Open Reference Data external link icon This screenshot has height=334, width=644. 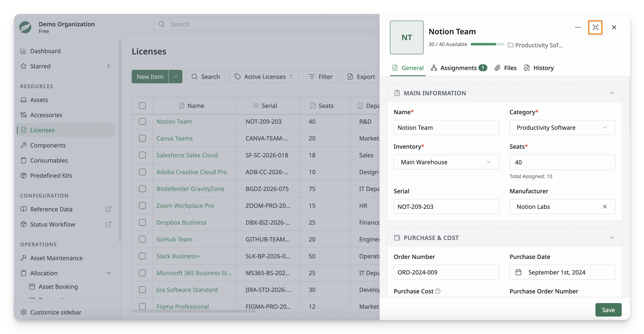click(x=108, y=209)
